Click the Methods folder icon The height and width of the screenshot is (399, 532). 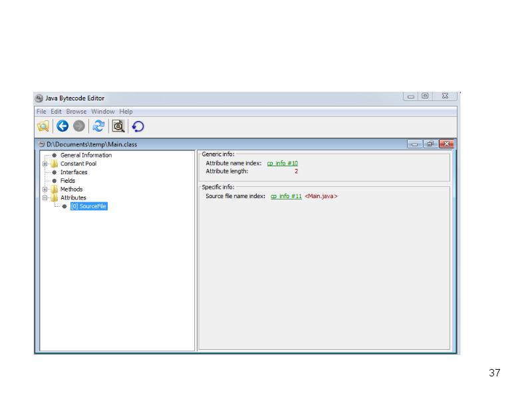click(x=54, y=190)
